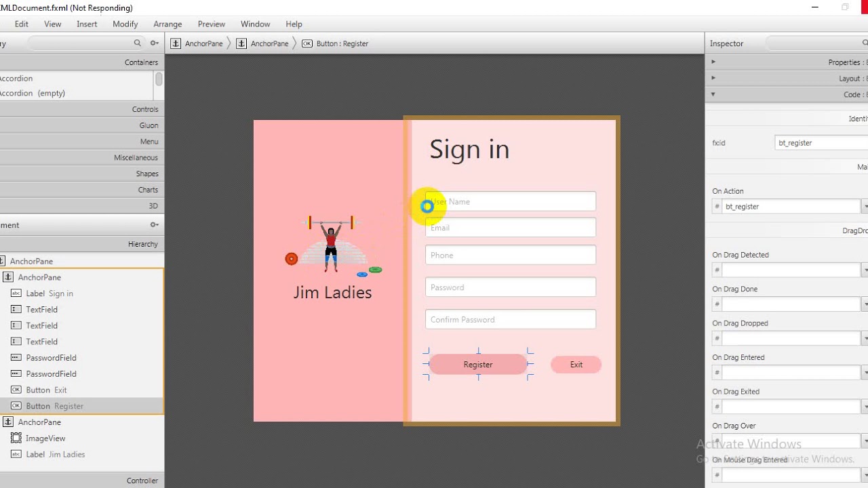The image size is (868, 488).
Task: Open the Insert menu
Action: tap(87, 24)
